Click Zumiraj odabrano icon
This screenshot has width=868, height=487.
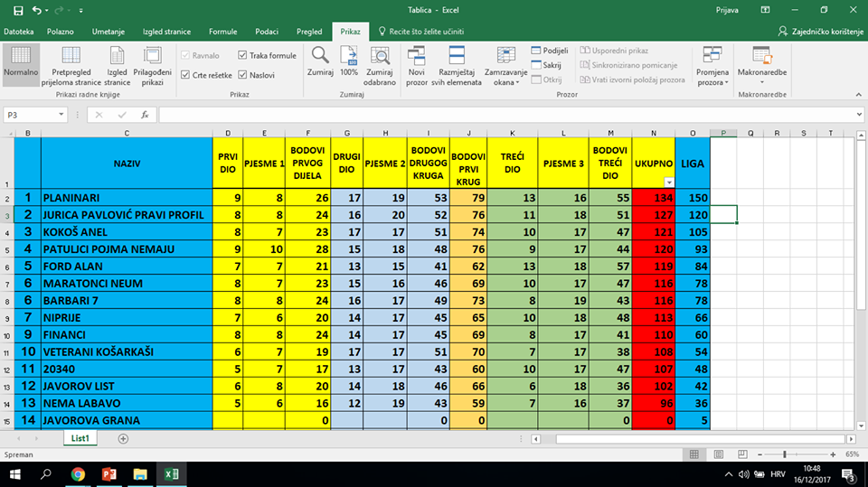[380, 58]
